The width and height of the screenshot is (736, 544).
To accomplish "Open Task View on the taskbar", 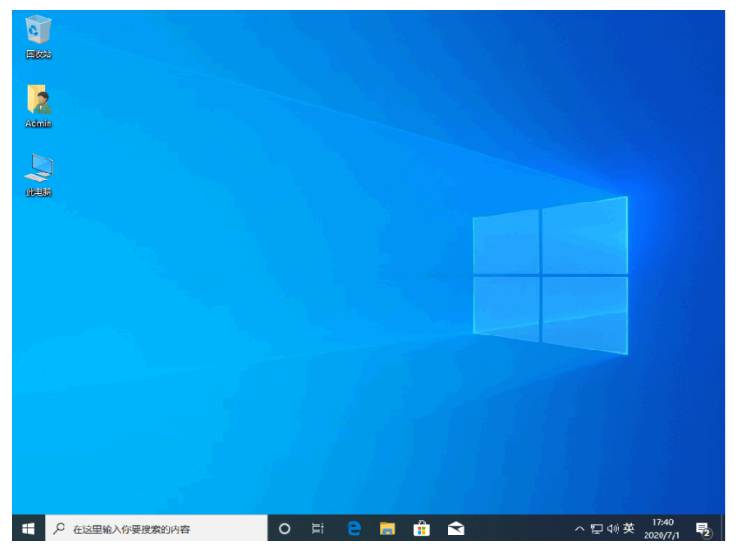I will point(318,528).
